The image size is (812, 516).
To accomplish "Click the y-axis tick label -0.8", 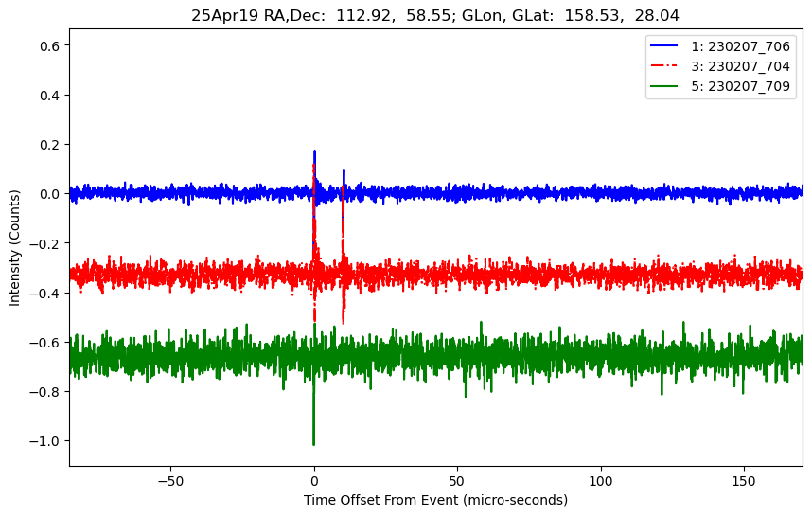I will point(45,392).
